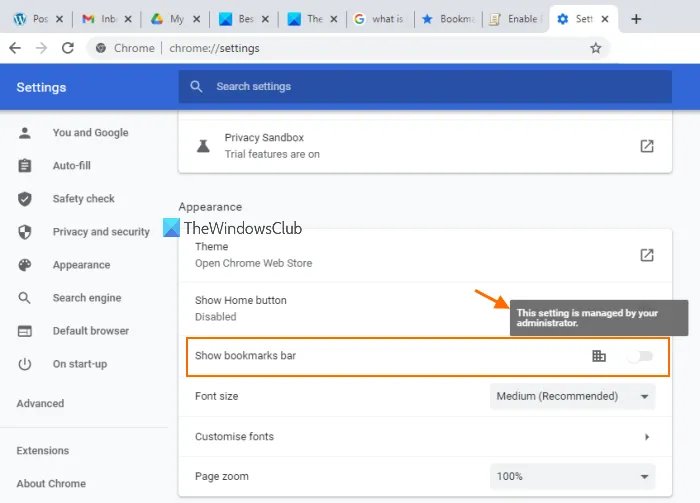The width and height of the screenshot is (700, 503).
Task: Expand the Advanced settings section
Action: click(x=40, y=404)
